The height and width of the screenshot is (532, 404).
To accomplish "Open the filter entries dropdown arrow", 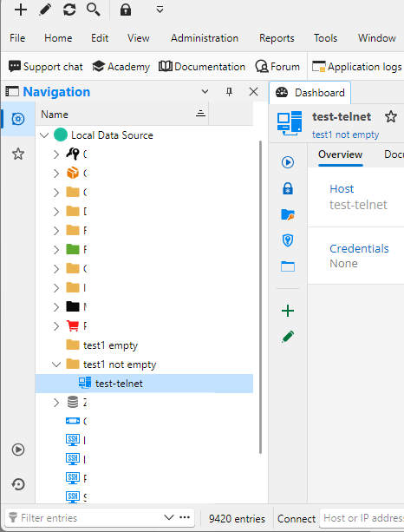I will pyautogui.click(x=168, y=517).
